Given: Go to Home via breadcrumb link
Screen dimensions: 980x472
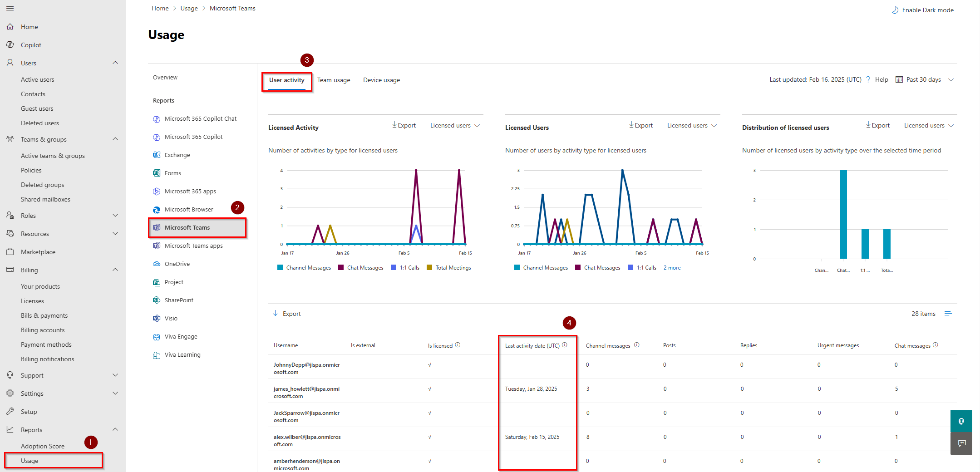Looking at the screenshot, I should [x=160, y=8].
